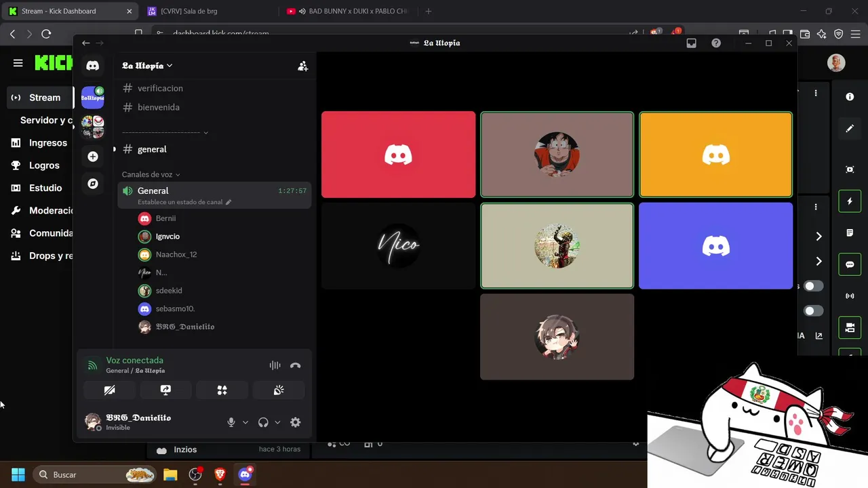Collapse the dashed-line channel category arrow
Viewport: 868px width, 488px height.
click(x=205, y=133)
